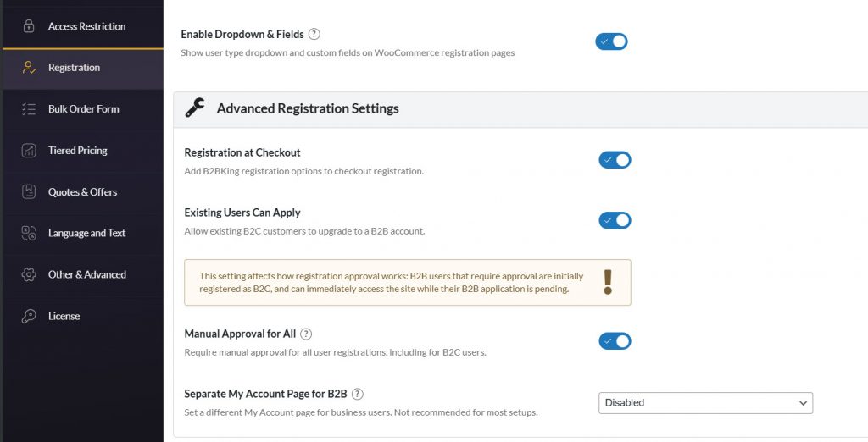
Task: Turn off Registration at Checkout switch
Action: pyautogui.click(x=615, y=160)
